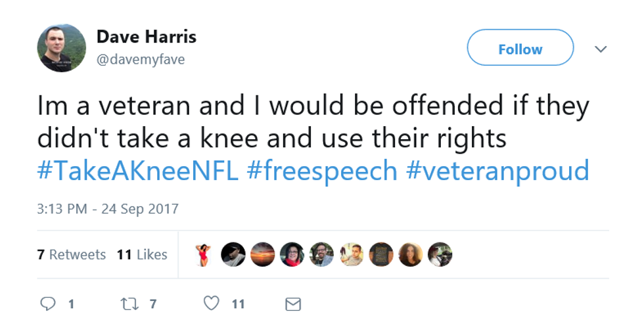Like the tweet with the heart icon

(x=211, y=304)
